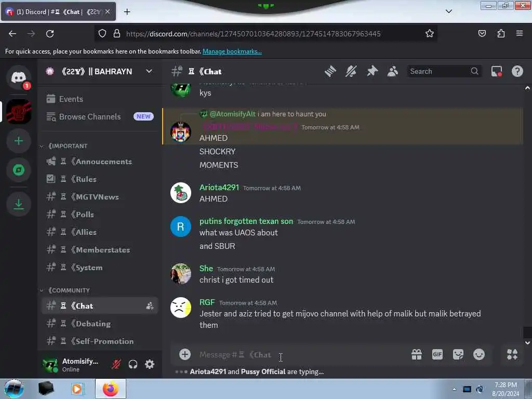This screenshot has height=399, width=532.
Task: Unmute the microphone in user panel
Action: click(x=116, y=364)
